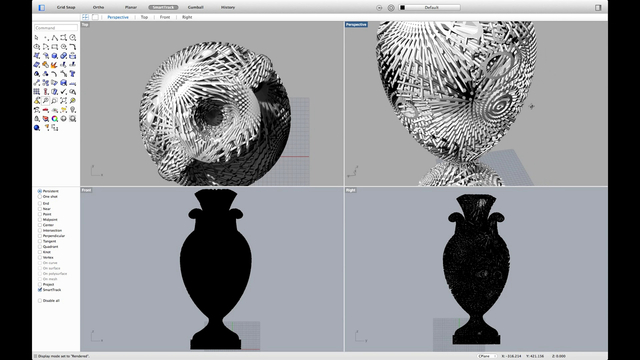Click the lightbulb icon in toolbar

(73, 109)
